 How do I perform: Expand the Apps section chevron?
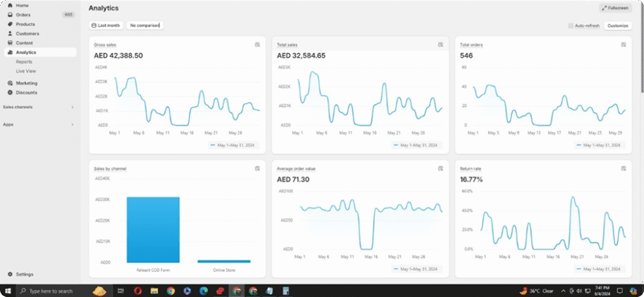[x=72, y=124]
